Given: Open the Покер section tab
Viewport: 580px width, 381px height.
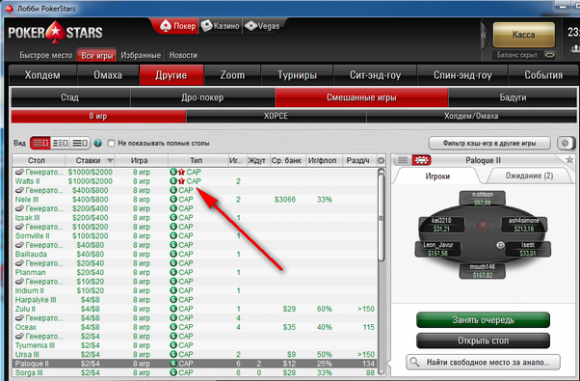Looking at the screenshot, I should point(177,26).
